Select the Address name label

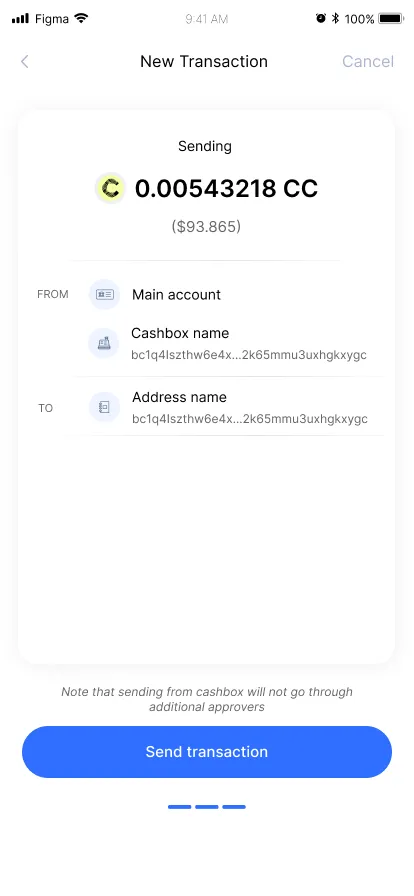click(180, 397)
